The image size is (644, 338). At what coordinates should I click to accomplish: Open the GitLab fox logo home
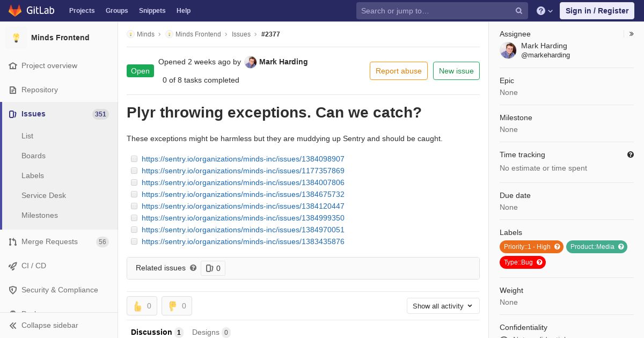pyautogui.click(x=15, y=11)
